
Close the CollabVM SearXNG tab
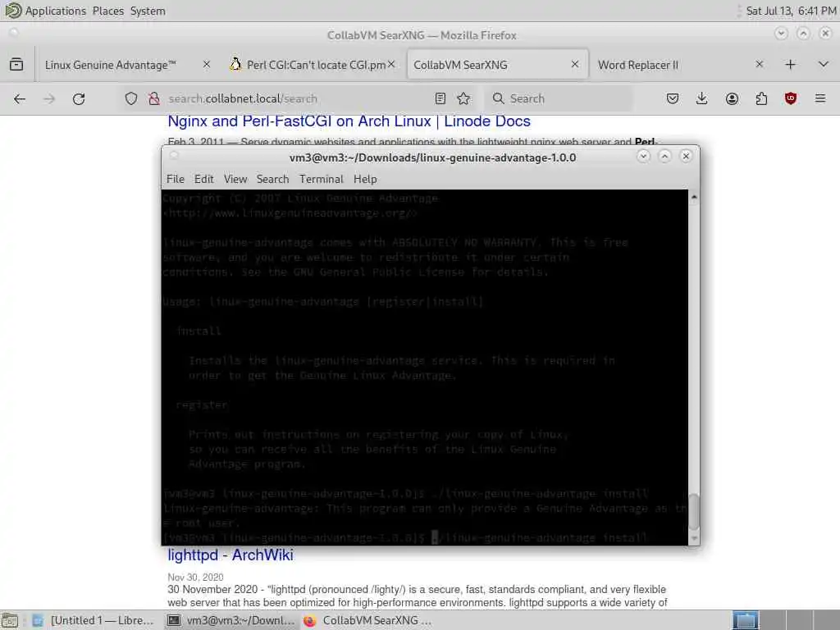(575, 64)
